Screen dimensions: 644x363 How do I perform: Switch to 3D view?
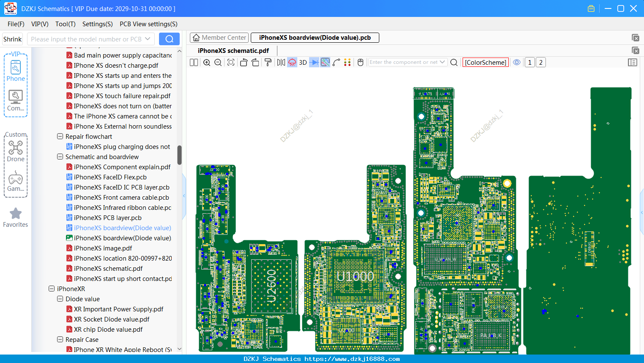[303, 62]
